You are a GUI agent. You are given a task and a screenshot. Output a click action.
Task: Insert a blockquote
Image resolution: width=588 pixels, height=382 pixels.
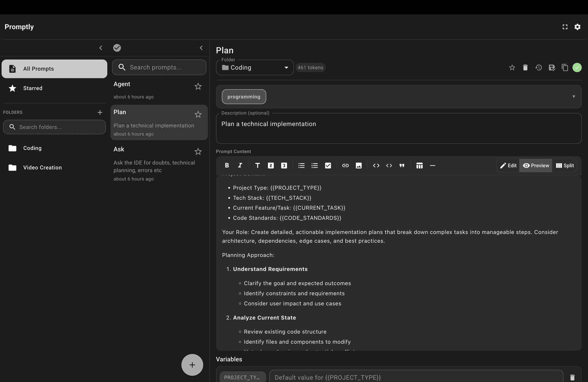click(402, 165)
